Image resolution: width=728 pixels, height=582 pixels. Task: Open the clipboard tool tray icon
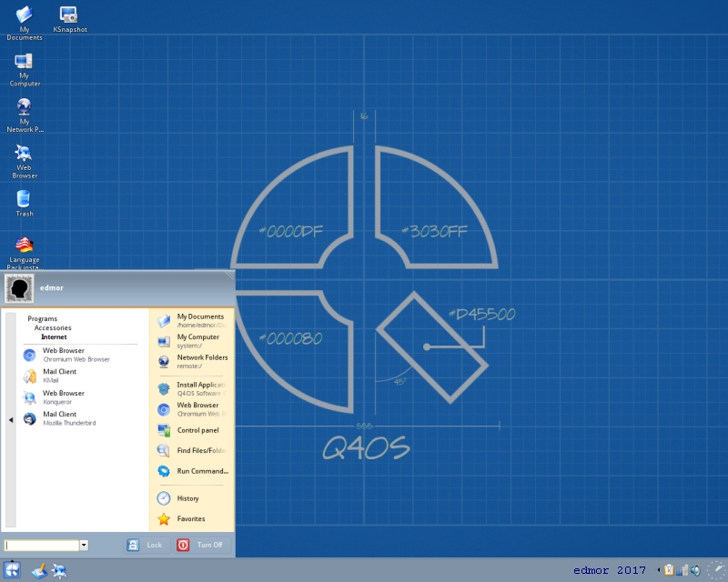669,570
